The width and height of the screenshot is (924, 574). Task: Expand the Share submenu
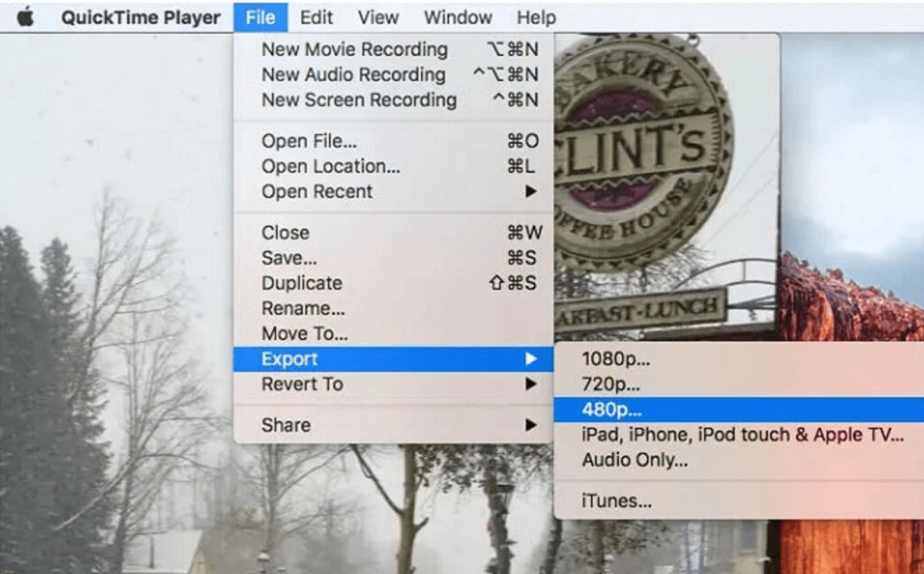(x=393, y=425)
